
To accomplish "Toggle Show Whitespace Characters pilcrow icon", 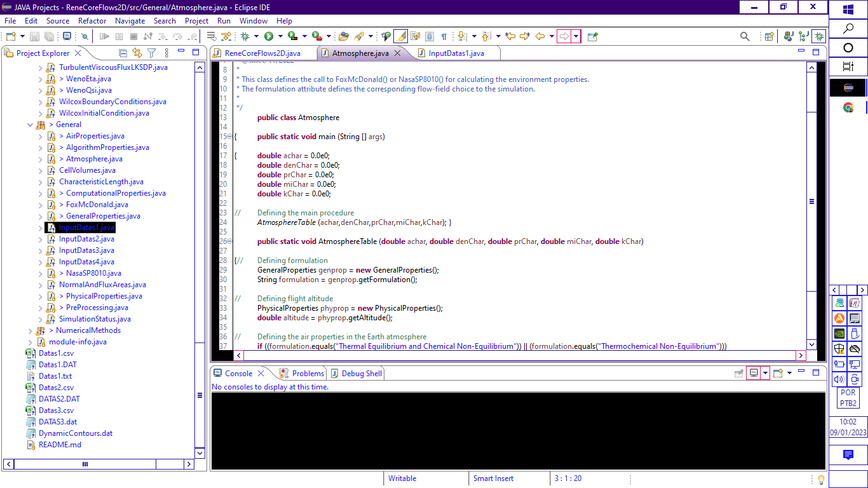I will tap(444, 36).
